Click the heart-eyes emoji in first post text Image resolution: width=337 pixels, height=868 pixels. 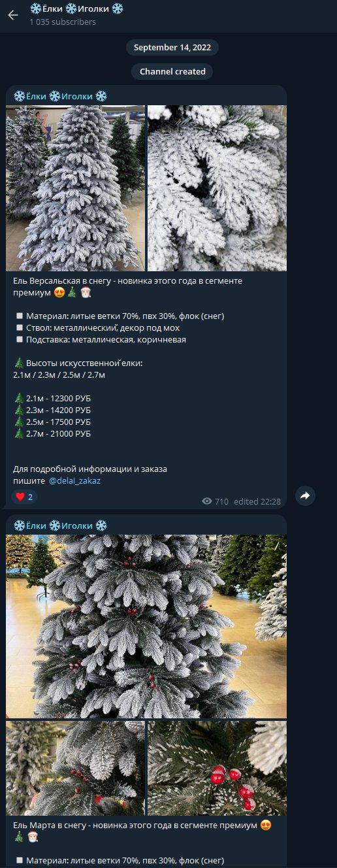pyautogui.click(x=58, y=292)
